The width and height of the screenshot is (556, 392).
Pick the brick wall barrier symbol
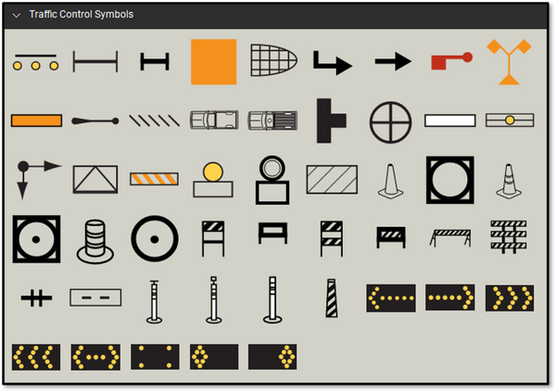coord(509,238)
